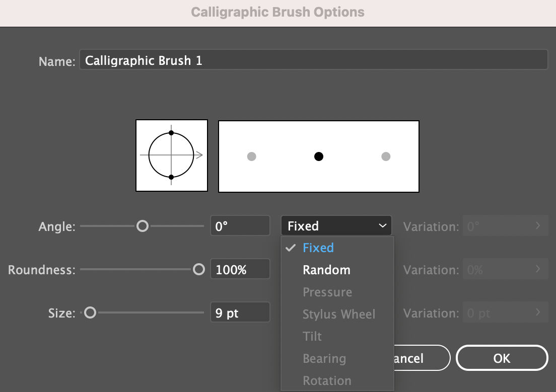
Task: Choose the Rotation entry in the list
Action: coord(326,380)
